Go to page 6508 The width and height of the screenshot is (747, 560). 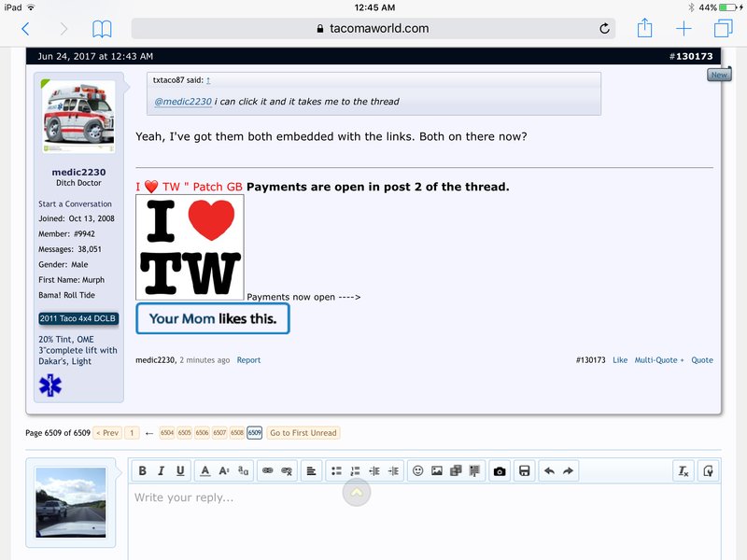[237, 433]
